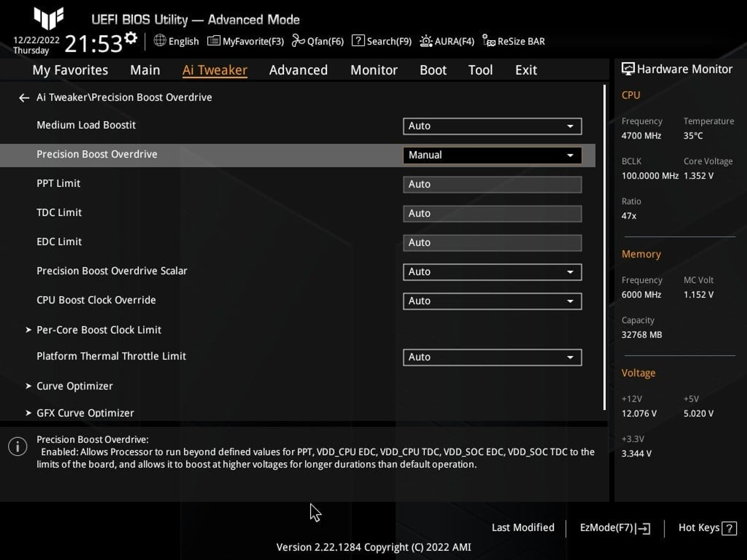
Task: Expand the Per-Core Boost Clock Limit submenu
Action: pyautogui.click(x=93, y=330)
